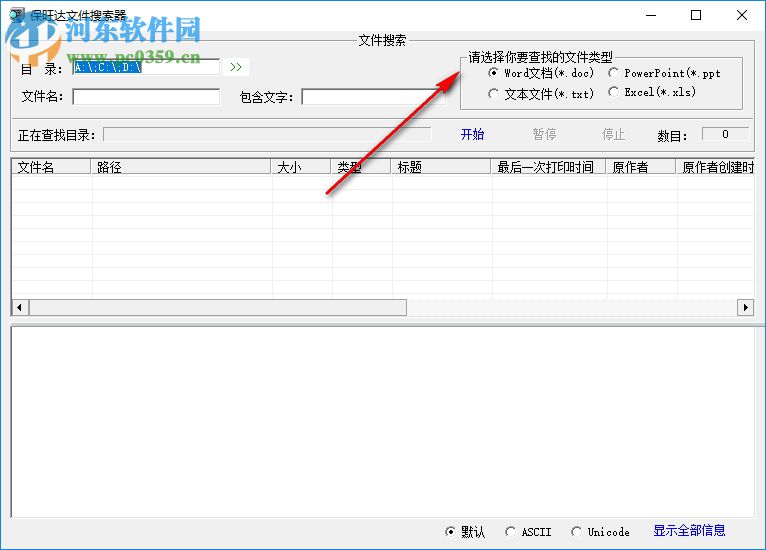766x550 pixels.
Task: Minimize the 保旺达文件搜索器 window
Action: [x=651, y=15]
